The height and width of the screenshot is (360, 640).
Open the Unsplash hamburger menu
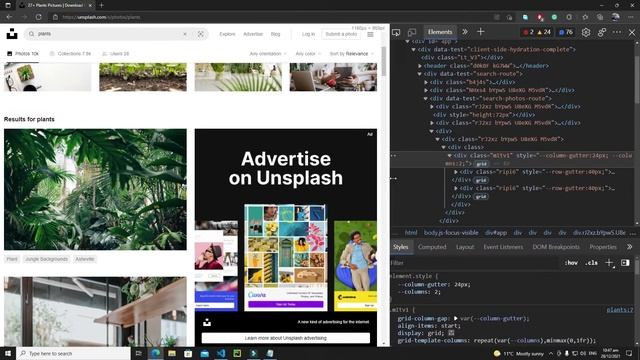click(370, 34)
